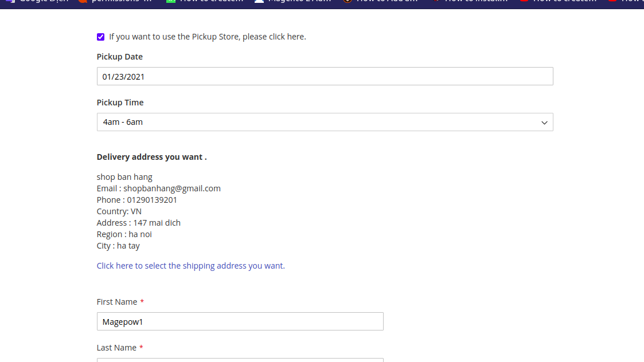Focus the Pickup Date field showing 01/23/2021
The height and width of the screenshot is (362, 644).
(x=325, y=76)
